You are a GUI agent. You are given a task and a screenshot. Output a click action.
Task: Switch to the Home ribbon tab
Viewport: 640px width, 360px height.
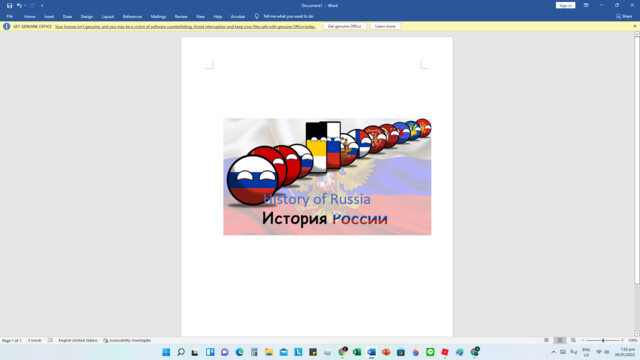(29, 16)
